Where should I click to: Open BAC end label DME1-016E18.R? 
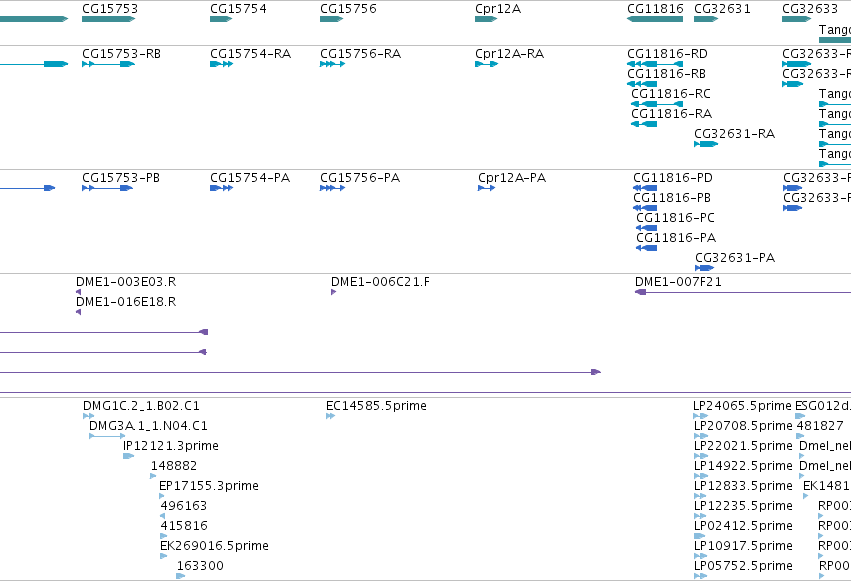pos(126,302)
